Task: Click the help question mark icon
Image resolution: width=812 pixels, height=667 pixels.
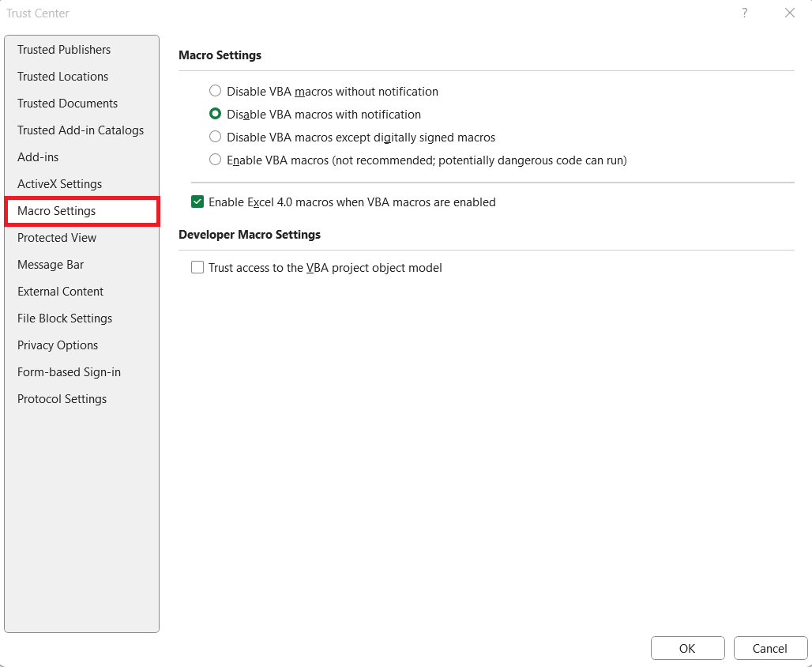Action: [x=744, y=13]
